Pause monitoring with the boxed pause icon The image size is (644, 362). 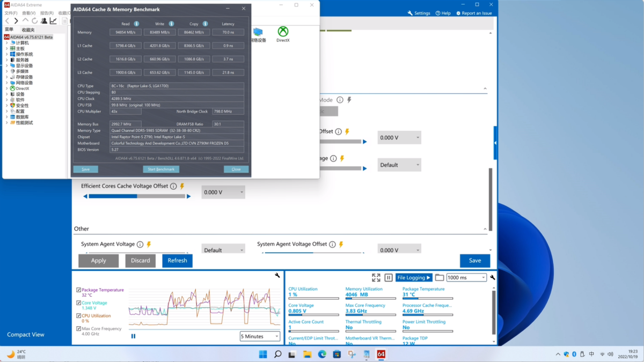[389, 278]
